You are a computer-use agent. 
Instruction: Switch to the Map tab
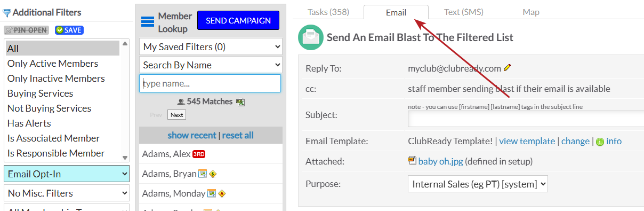[531, 12]
